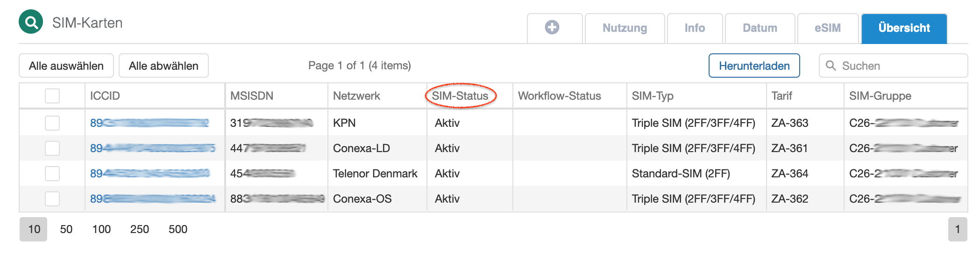Screen dimensions: 980x263
Task: Click the Alle abwählen button
Action: click(163, 66)
